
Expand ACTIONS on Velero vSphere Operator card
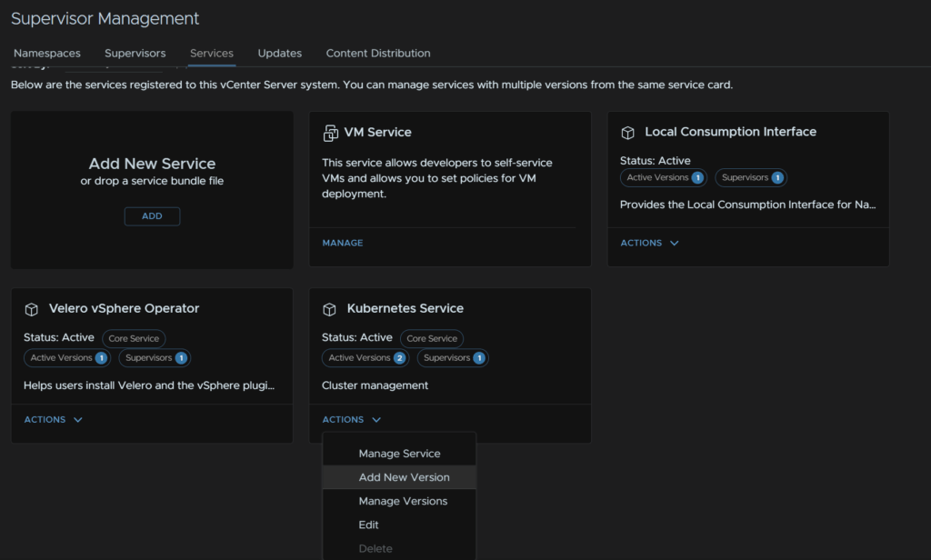point(54,419)
